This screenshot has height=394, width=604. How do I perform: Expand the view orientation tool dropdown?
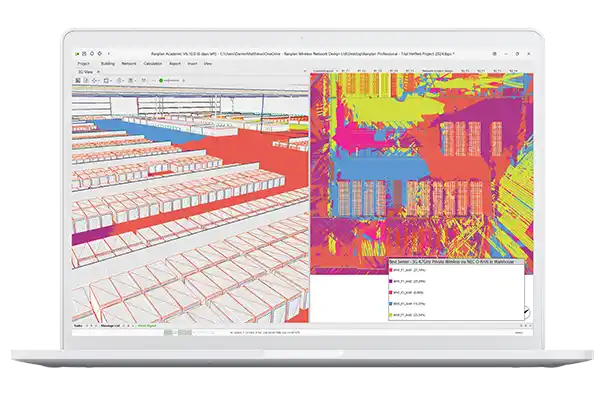tap(99, 80)
